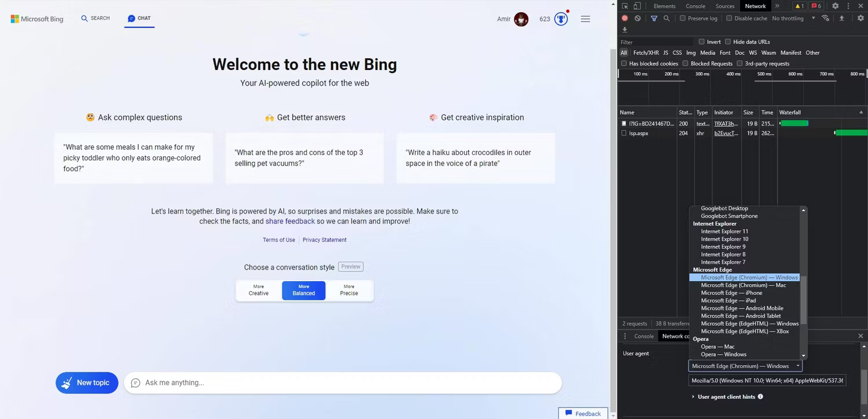Select More Balanced conversation style

pos(304,291)
